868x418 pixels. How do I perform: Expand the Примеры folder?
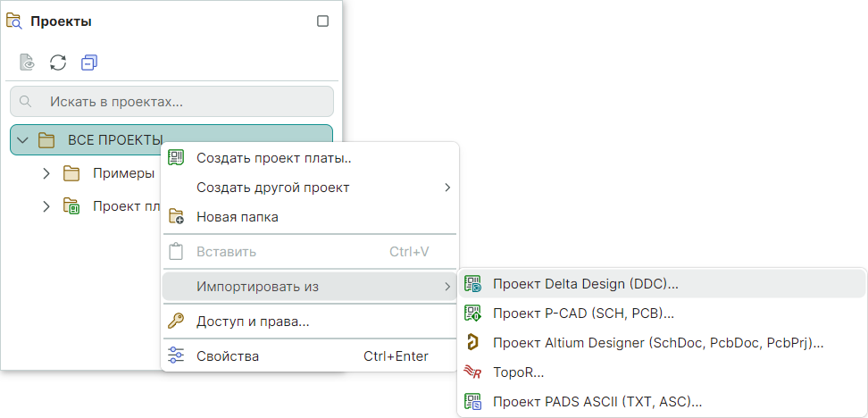[46, 173]
